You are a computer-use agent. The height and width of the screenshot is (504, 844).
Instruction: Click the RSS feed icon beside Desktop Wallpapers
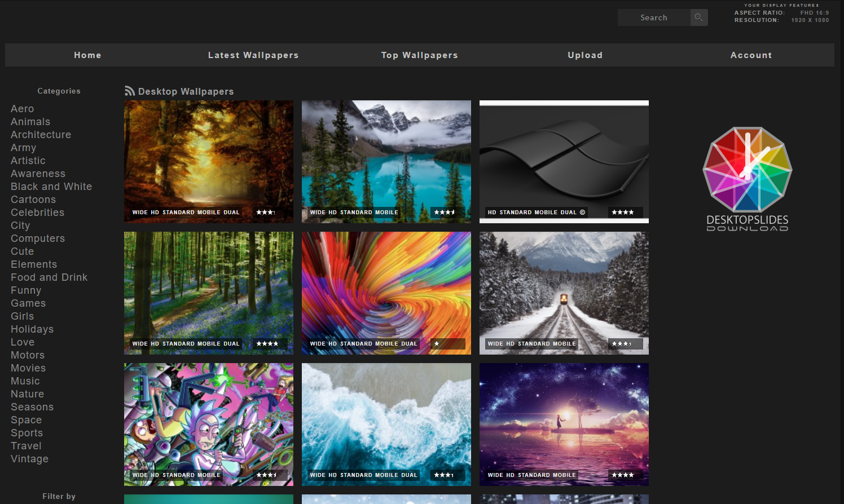130,91
